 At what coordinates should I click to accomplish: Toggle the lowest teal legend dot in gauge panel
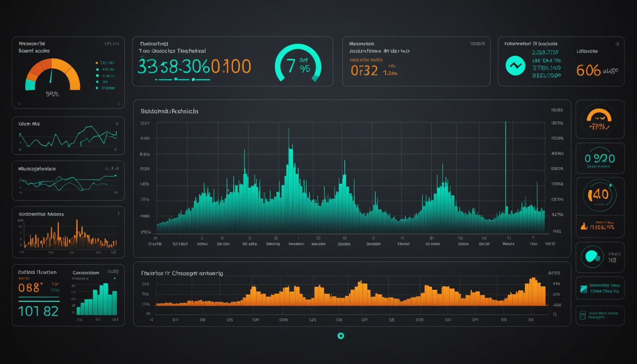97,88
